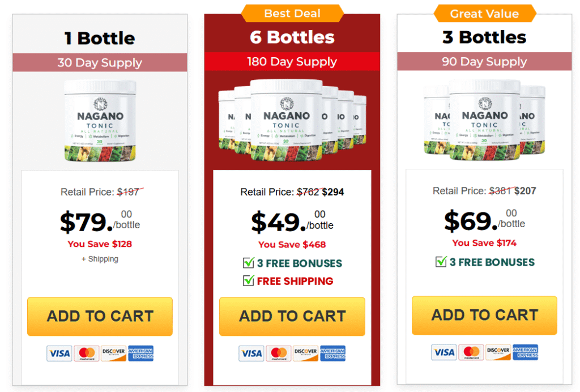Click checkbox beside FREE SHIPPING
This screenshot has height=392, width=580.
[x=249, y=280]
